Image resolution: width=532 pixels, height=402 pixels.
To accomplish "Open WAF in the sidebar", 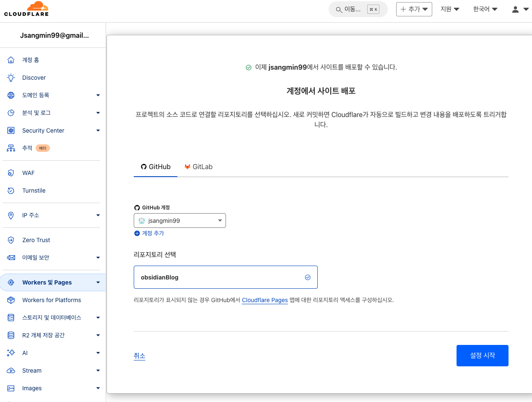I will (29, 173).
